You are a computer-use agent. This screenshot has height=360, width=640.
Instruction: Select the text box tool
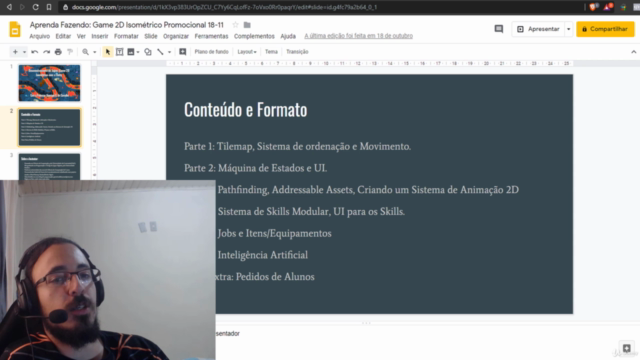tap(120, 52)
